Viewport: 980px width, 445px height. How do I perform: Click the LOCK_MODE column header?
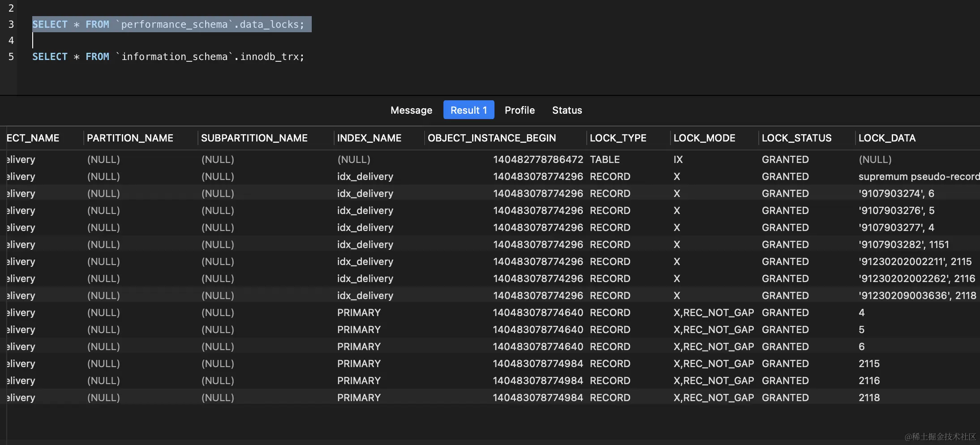pyautogui.click(x=704, y=138)
